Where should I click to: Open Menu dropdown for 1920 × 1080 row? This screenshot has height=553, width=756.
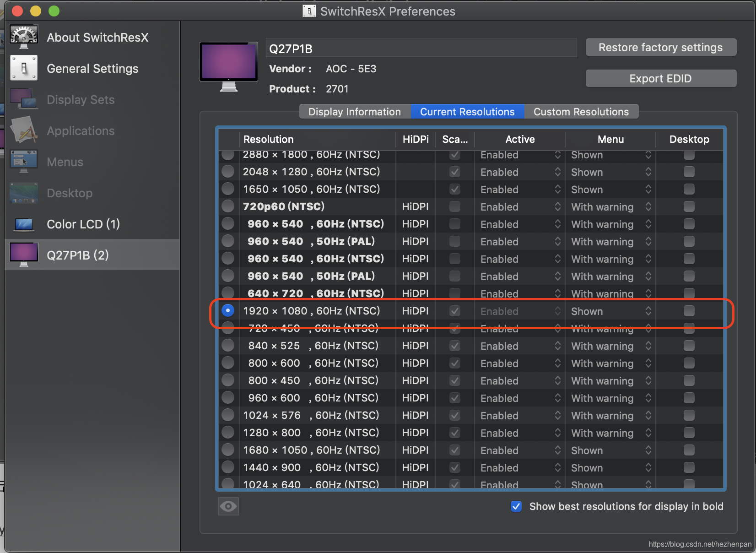tap(611, 311)
